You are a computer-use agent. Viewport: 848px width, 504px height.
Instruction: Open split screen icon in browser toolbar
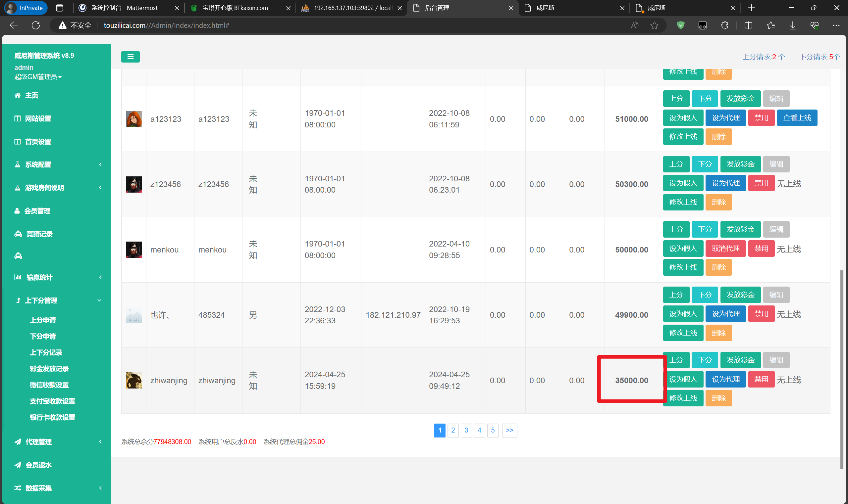[x=748, y=25]
